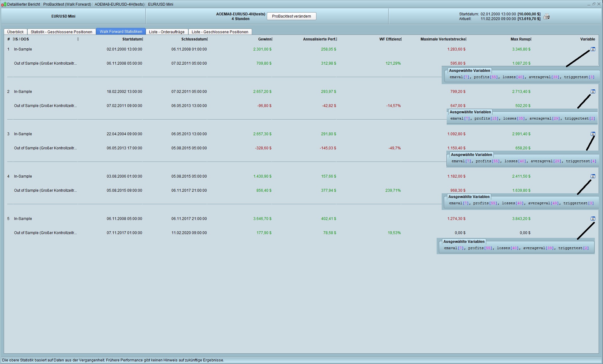This screenshot has width=603, height=364.
Task: Click Annualisierte Perf. column header
Action: click(319, 39)
